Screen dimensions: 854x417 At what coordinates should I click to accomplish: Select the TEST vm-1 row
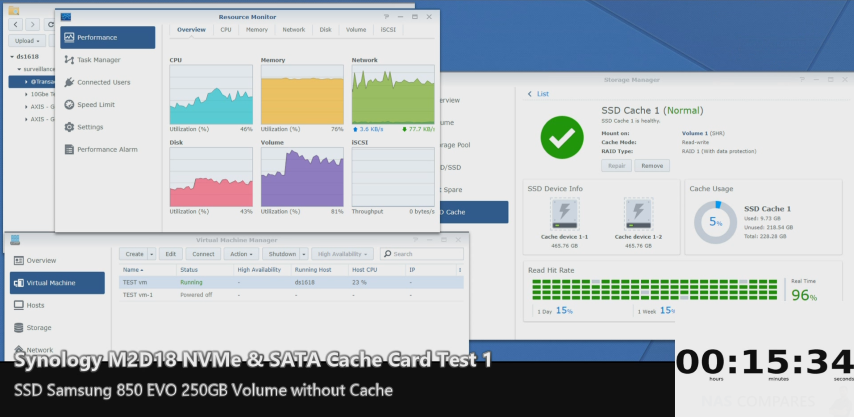coord(291,295)
